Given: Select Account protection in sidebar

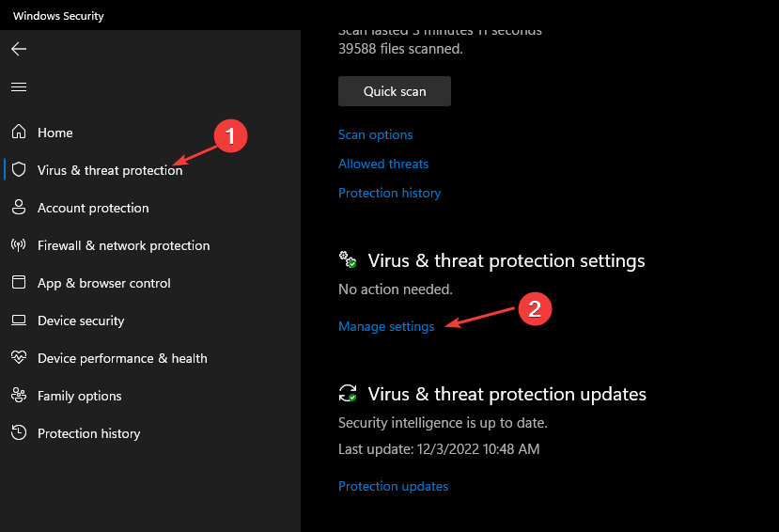Looking at the screenshot, I should coord(93,208).
